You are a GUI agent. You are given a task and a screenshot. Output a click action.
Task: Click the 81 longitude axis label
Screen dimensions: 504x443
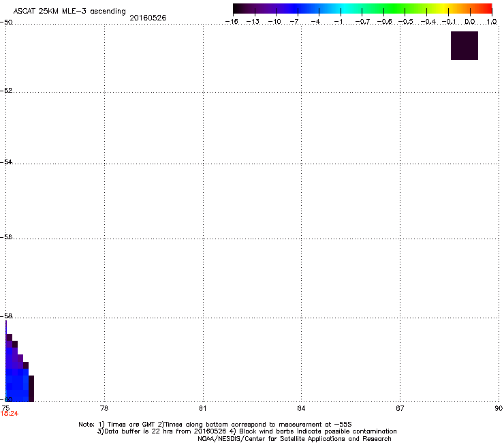tap(202, 408)
